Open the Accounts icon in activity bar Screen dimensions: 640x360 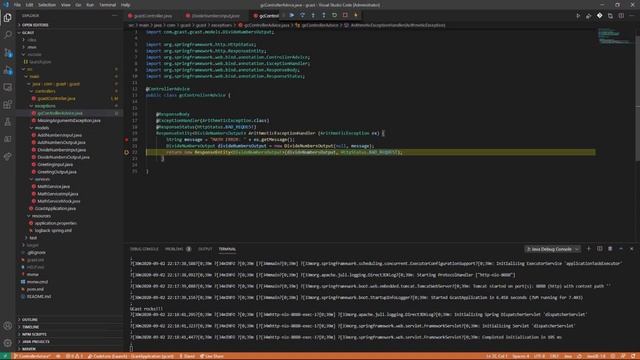point(8,326)
